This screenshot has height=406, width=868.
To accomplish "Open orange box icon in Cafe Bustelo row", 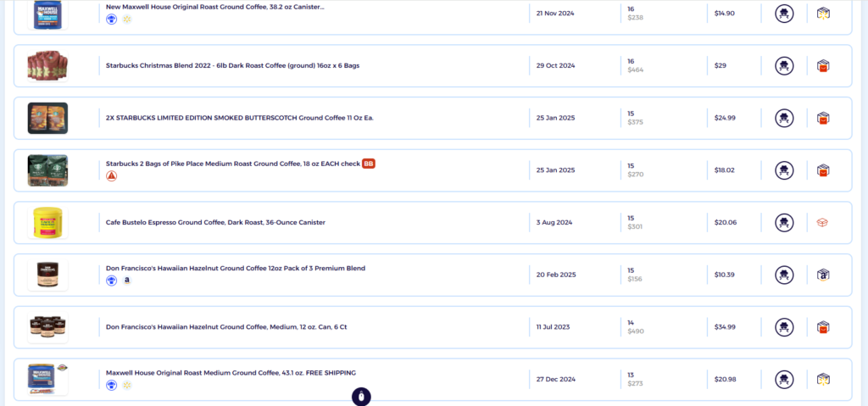I will coord(823,223).
